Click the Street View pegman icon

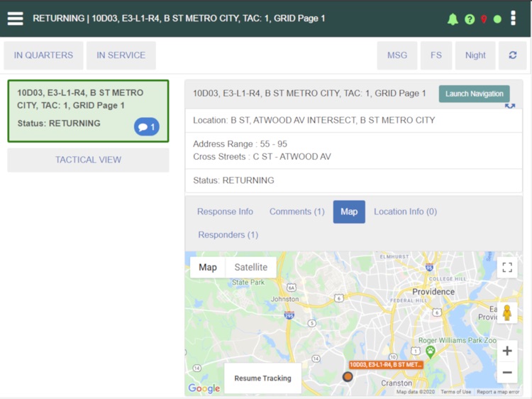507,313
